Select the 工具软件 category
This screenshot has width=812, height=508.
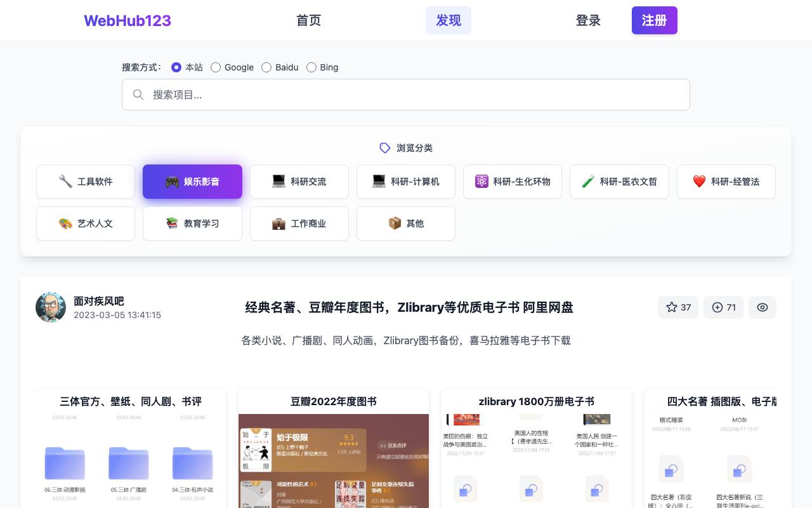tap(86, 182)
